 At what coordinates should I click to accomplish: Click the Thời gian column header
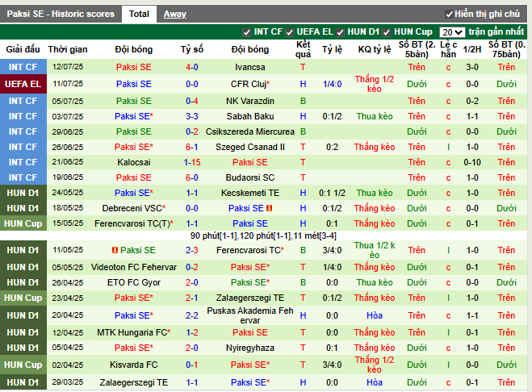tap(68, 49)
